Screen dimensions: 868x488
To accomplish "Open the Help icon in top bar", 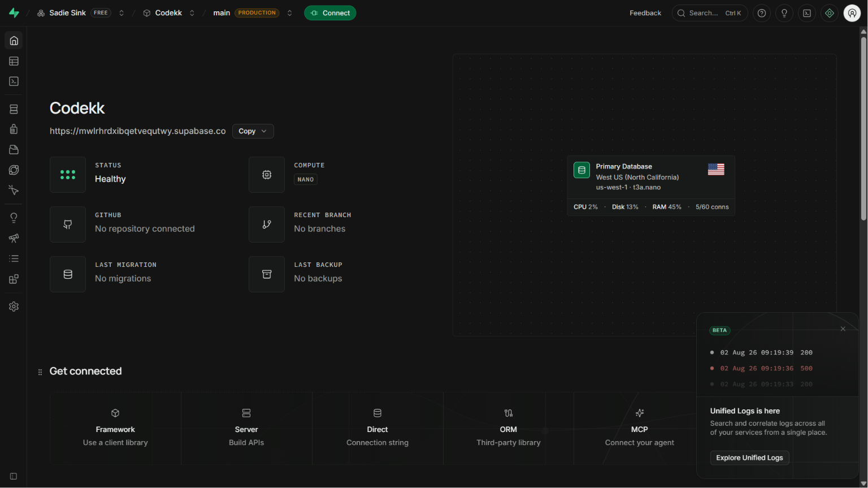I will pyautogui.click(x=762, y=13).
